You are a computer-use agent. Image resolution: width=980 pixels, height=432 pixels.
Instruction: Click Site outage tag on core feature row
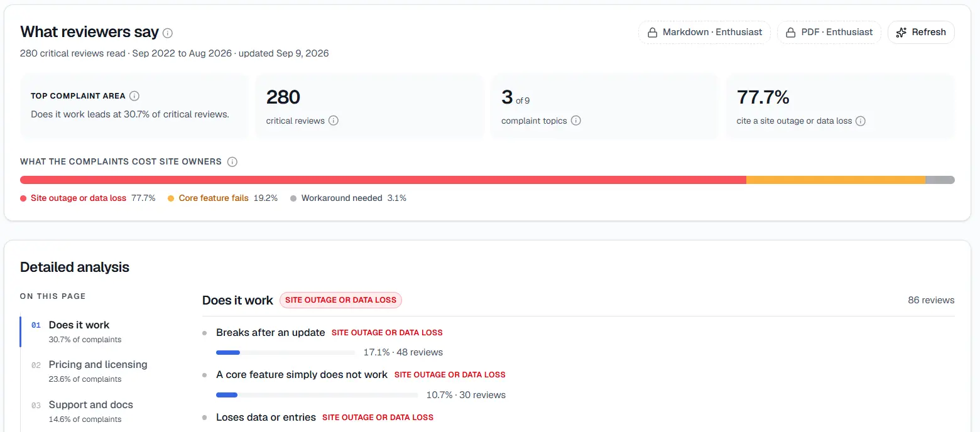pyautogui.click(x=450, y=375)
